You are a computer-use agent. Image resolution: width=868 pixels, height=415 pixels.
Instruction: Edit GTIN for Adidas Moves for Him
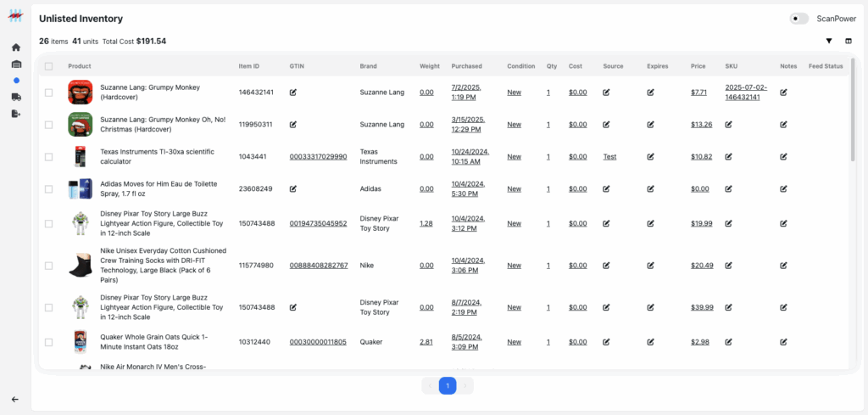pos(292,189)
